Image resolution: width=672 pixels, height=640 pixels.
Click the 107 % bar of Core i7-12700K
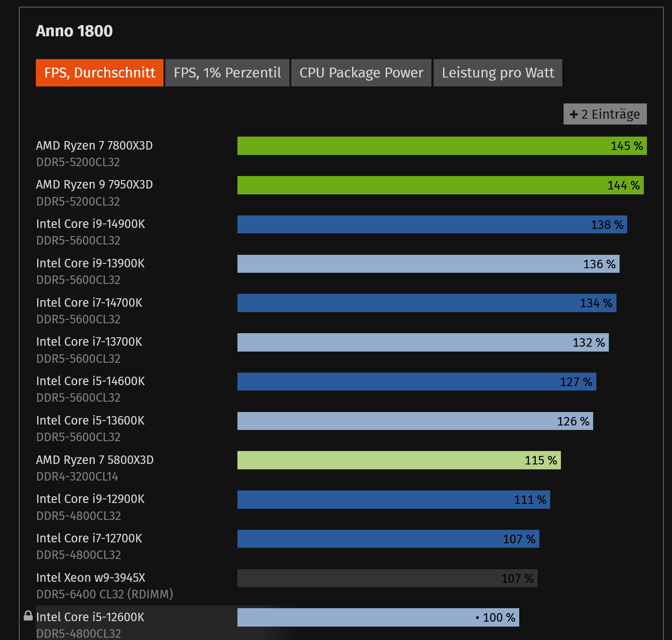pos(388,539)
